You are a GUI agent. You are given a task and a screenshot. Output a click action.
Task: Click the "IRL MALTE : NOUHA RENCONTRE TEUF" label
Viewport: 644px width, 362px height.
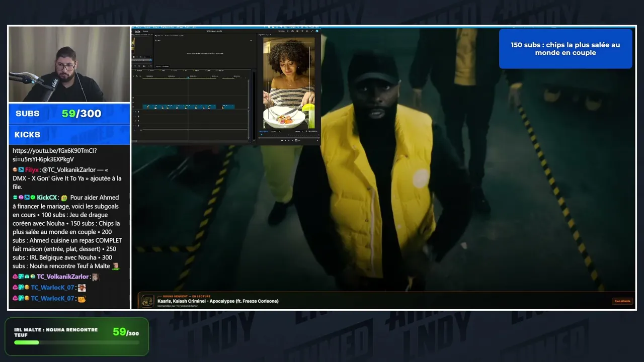[56, 332]
